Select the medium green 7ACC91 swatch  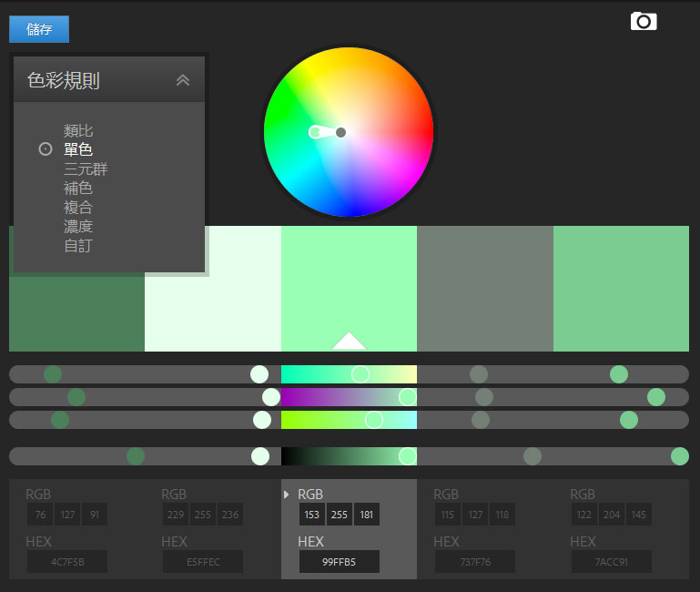click(x=621, y=289)
